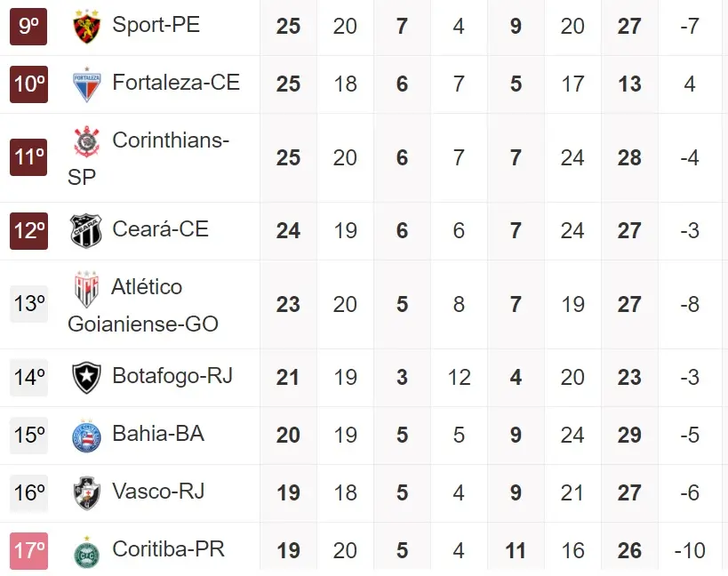
Task: Open the Sport-PE team name link
Action: tap(156, 25)
